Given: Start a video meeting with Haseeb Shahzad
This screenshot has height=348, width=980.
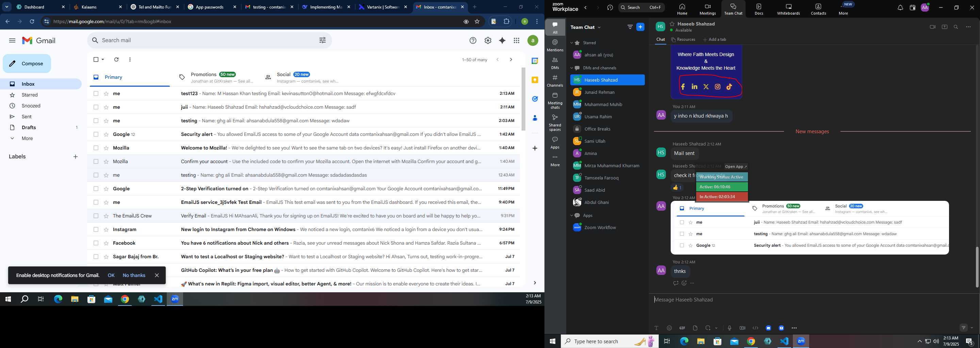Looking at the screenshot, I should [932, 27].
